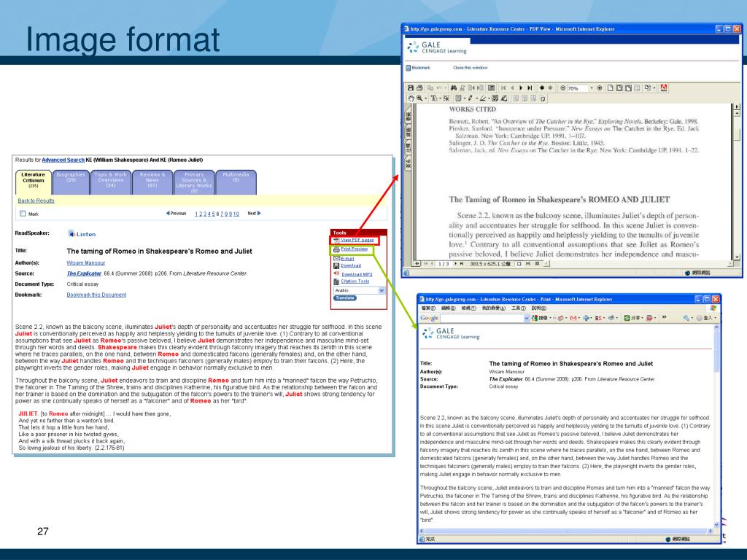Click the View PDF pages link
This screenshot has width=747, height=560.
357,240
